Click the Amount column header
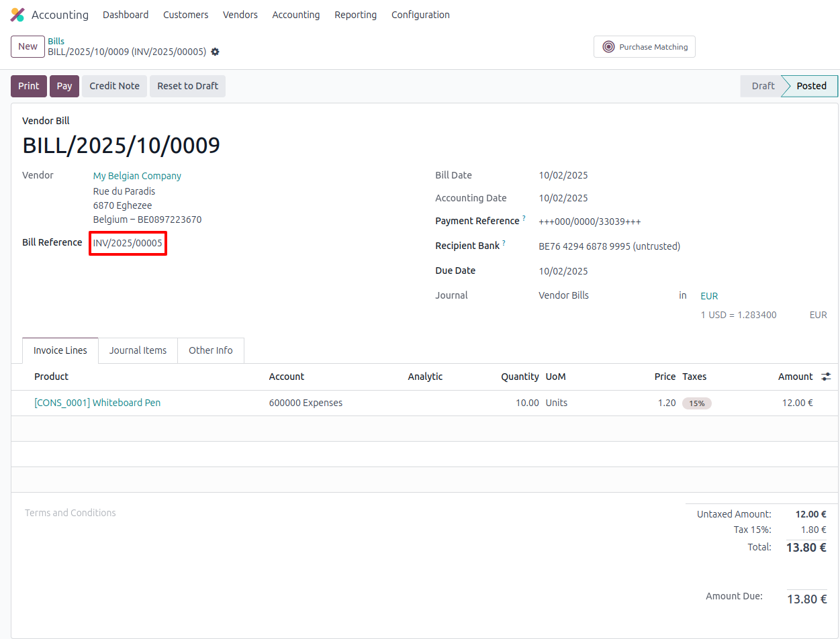Image resolution: width=840 pixels, height=639 pixels. pos(796,377)
